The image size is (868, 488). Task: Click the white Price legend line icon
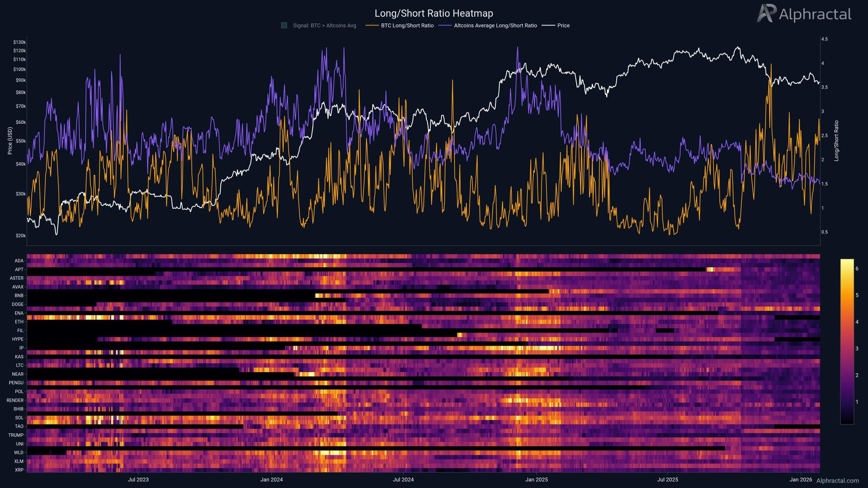[548, 25]
